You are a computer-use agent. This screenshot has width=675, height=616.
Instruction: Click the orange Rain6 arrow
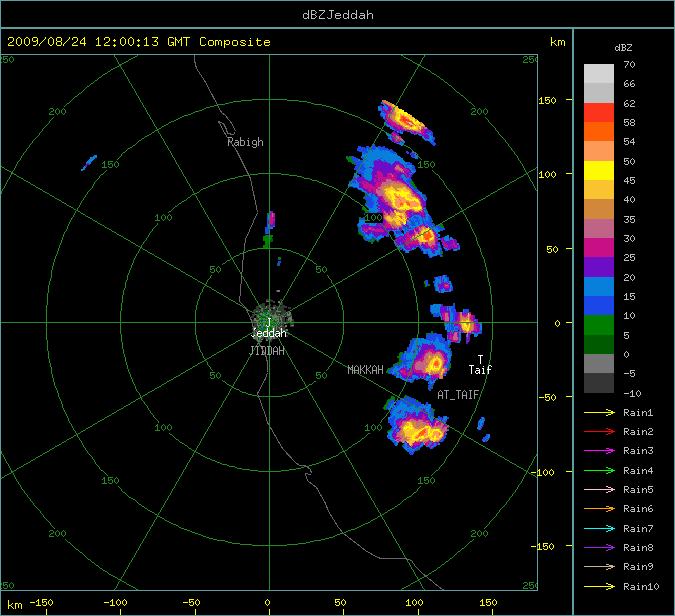(600, 509)
